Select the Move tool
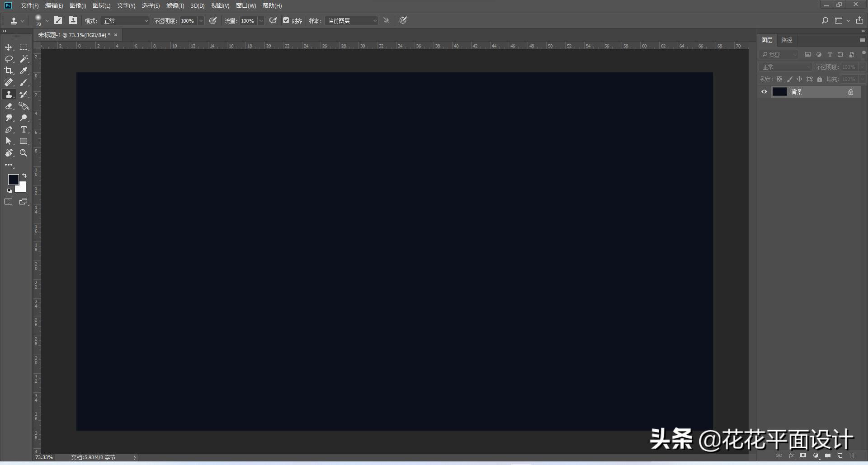Image resolution: width=868 pixels, height=465 pixels. click(9, 47)
